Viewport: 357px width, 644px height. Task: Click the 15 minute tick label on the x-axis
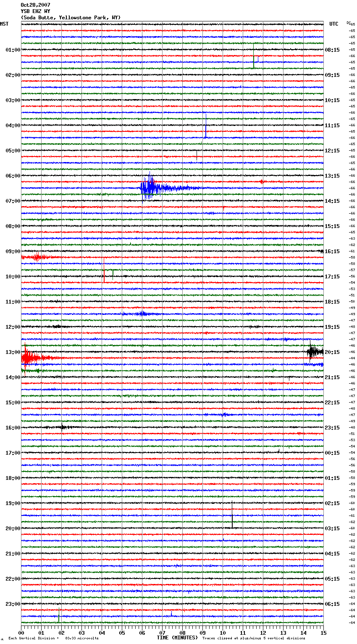[323, 633]
